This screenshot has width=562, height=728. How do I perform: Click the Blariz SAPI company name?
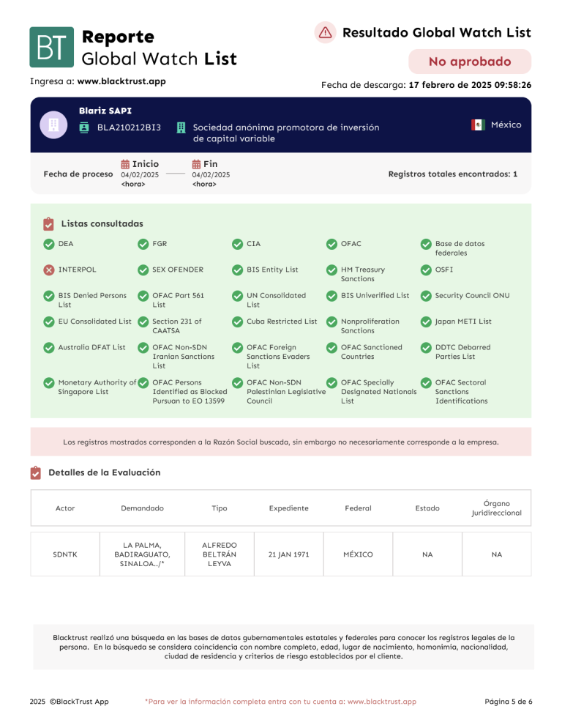pos(105,111)
